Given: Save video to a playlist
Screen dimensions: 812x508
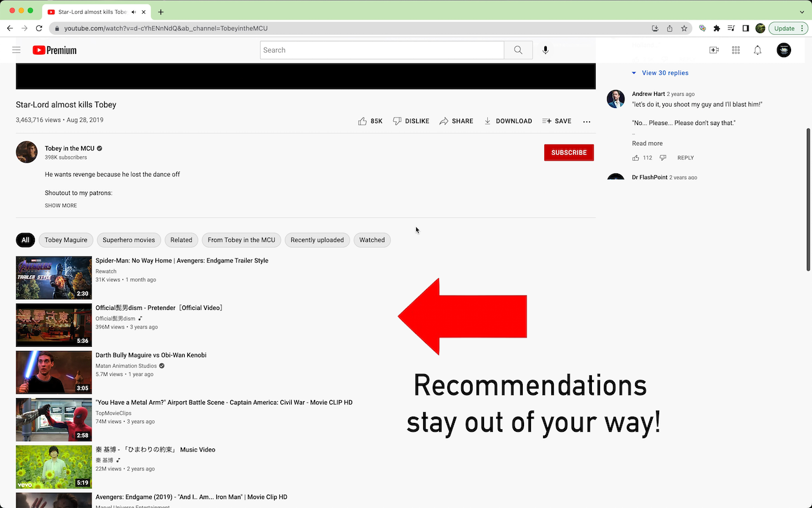Looking at the screenshot, I should point(556,121).
